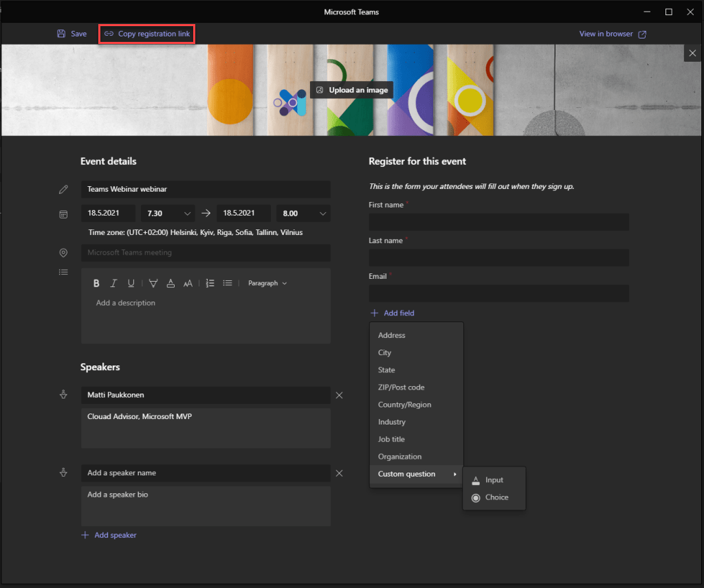704x588 pixels.
Task: Close the banner image with X
Action: tap(692, 53)
